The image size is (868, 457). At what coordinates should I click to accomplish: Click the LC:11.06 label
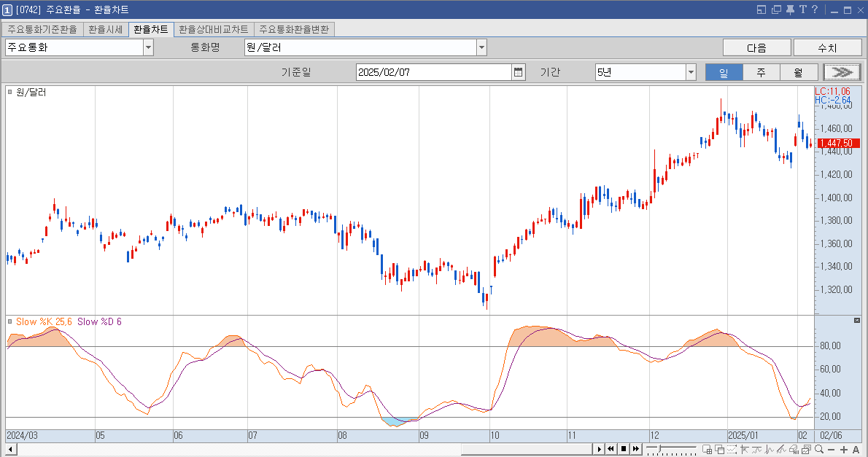pos(832,91)
